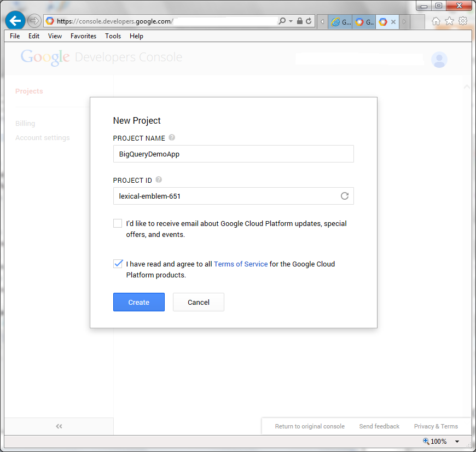Select Billing in the sidebar

tap(25, 123)
